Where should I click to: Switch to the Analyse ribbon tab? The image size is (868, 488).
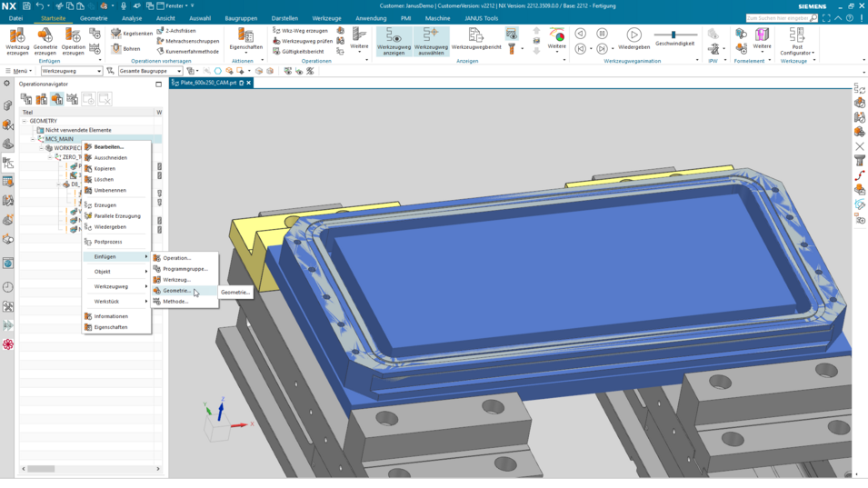(x=132, y=18)
